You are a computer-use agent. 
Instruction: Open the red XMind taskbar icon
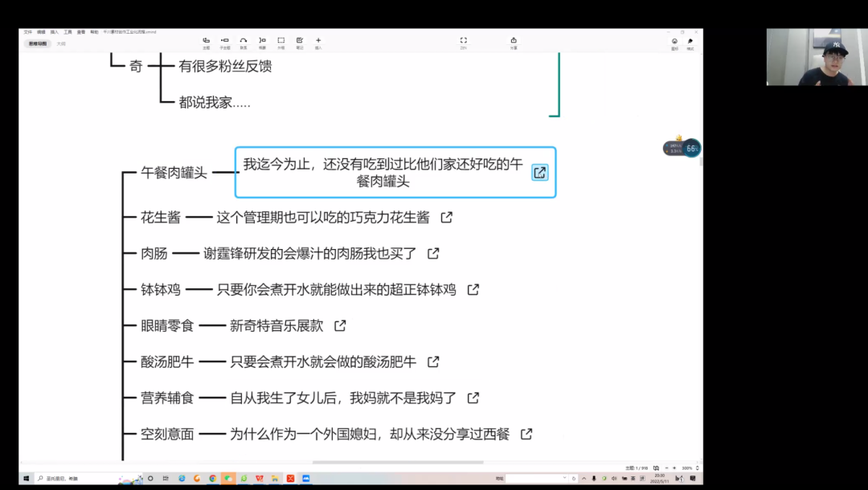pyautogui.click(x=290, y=479)
